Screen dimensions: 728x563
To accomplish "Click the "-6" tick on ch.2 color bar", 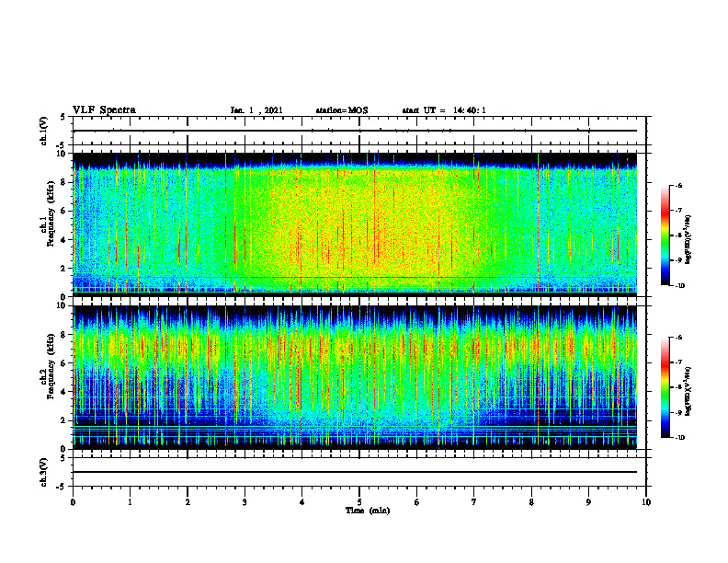I will click(x=678, y=338).
